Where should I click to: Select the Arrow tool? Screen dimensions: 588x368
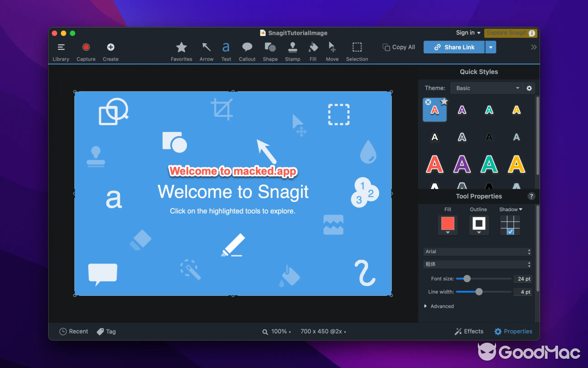(x=206, y=51)
